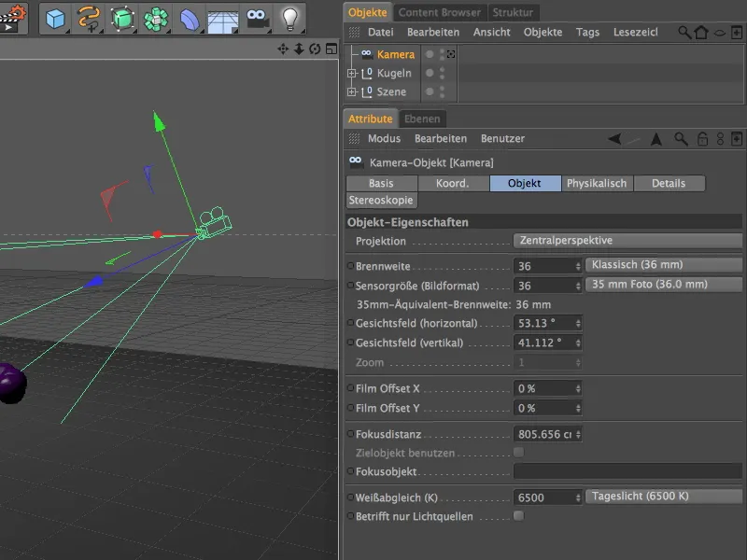Open Tageslicht (6500 K) white balance preset
747x560 pixels.
[663, 497]
